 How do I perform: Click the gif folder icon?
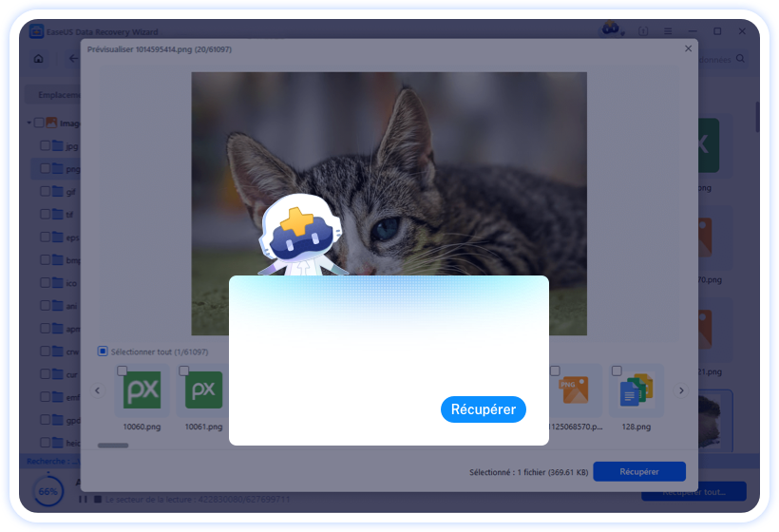click(x=58, y=191)
